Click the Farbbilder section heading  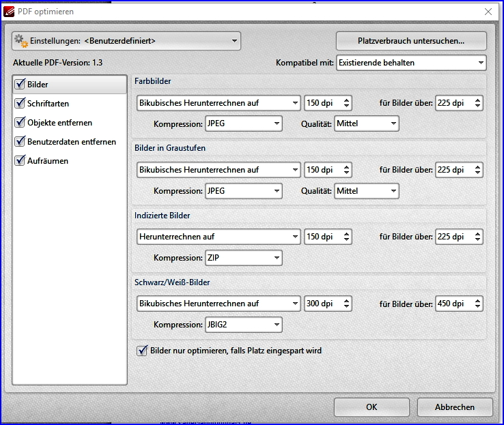pos(153,81)
